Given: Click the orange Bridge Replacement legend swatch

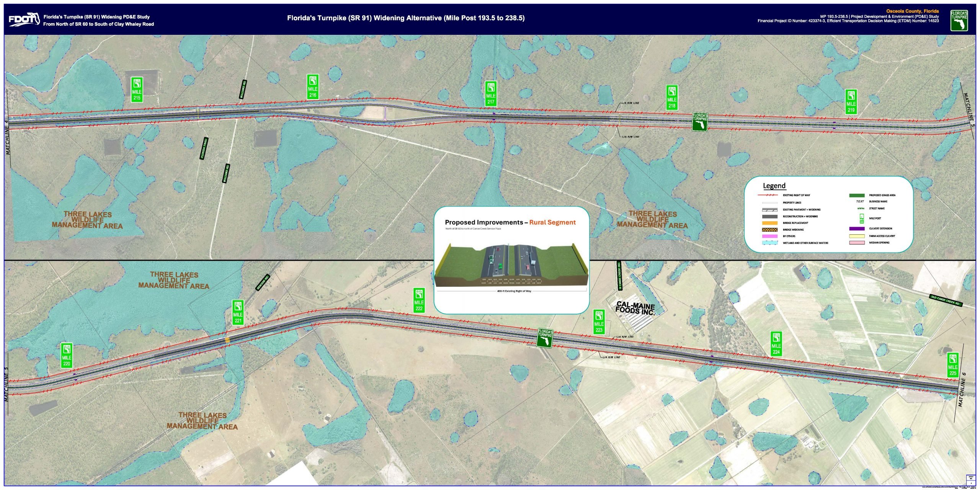Looking at the screenshot, I should [769, 223].
